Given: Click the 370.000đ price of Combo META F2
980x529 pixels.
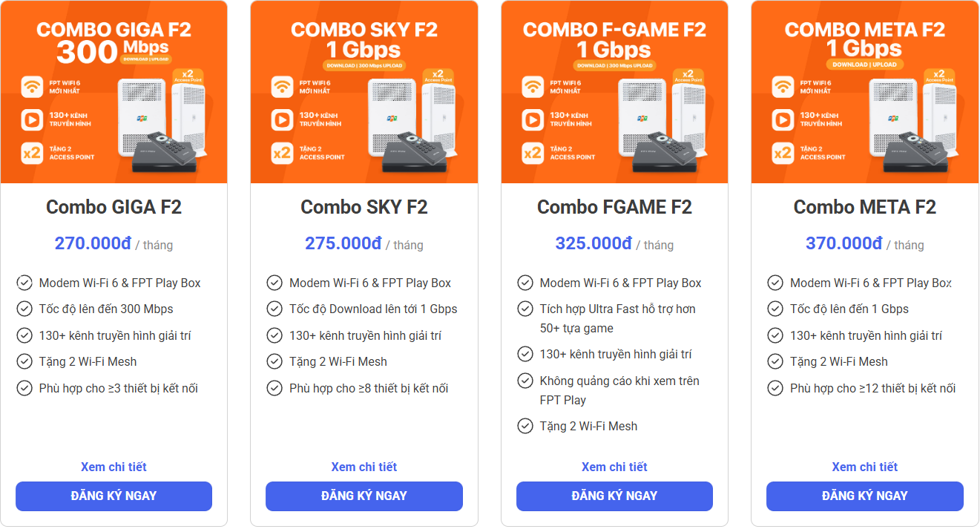Looking at the screenshot, I should [x=843, y=243].
